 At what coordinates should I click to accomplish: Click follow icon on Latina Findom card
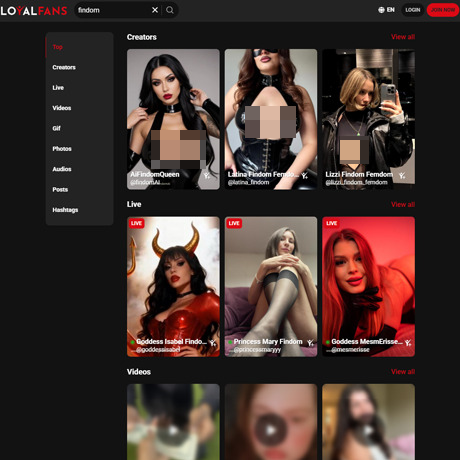coord(305,175)
